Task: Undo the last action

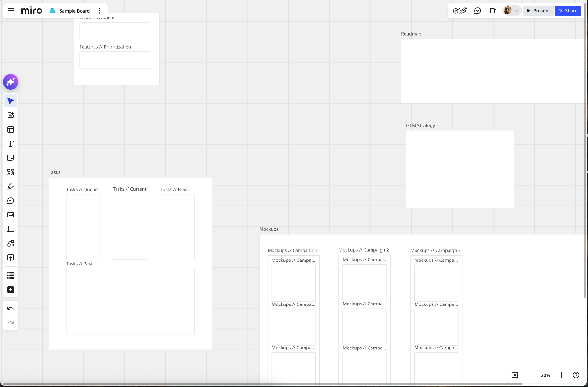Action: [x=11, y=308]
